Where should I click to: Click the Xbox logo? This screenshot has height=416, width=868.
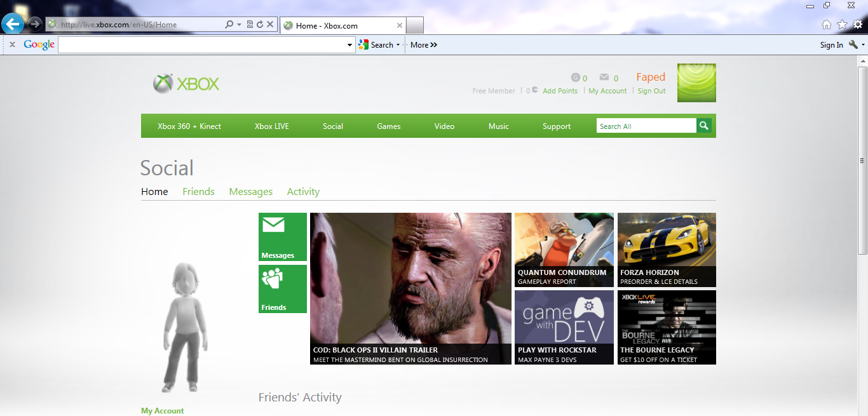coord(186,83)
